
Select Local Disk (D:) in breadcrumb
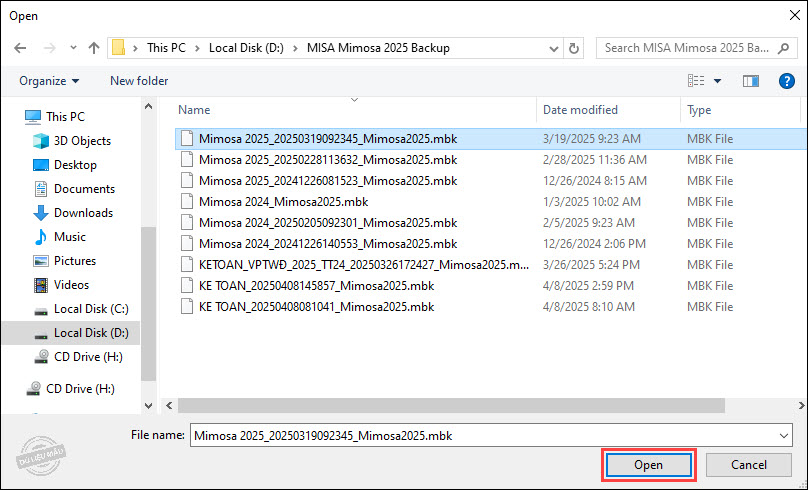[x=246, y=48]
